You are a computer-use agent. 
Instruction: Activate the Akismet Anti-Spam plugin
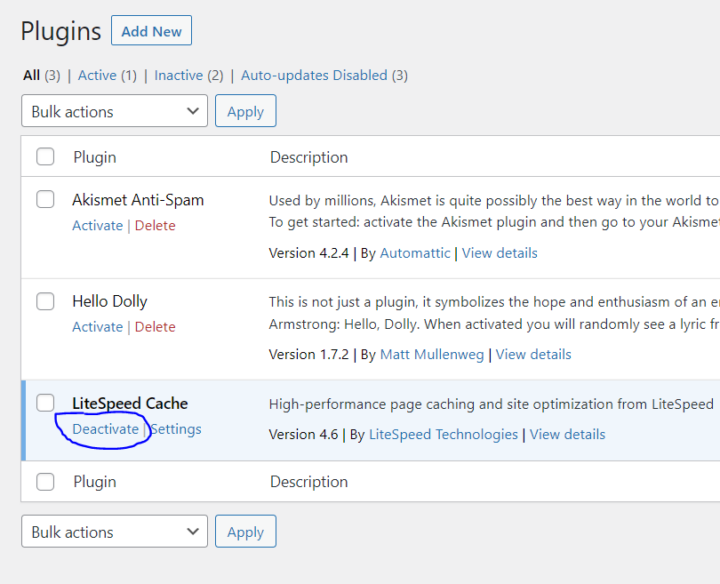(x=97, y=226)
